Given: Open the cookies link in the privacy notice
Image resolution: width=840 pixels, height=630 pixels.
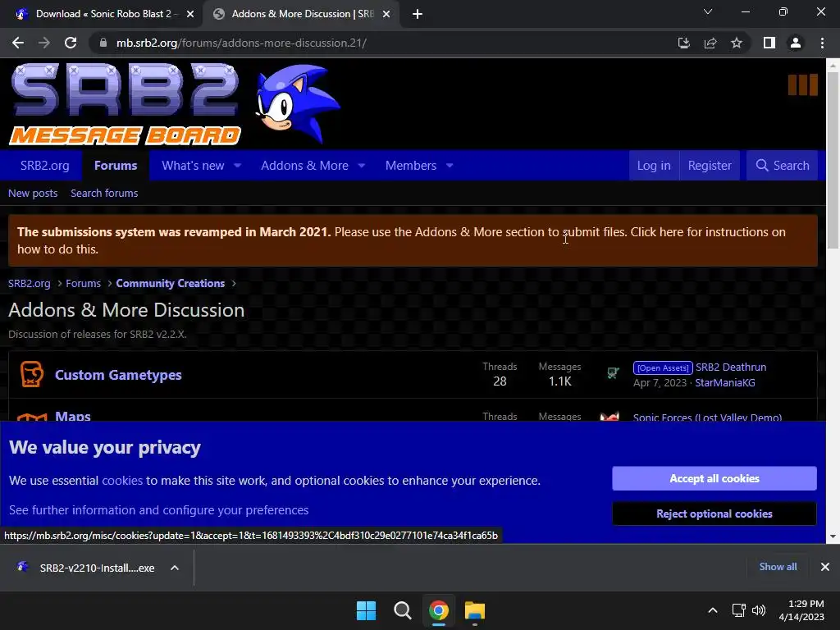Looking at the screenshot, I should click(122, 481).
